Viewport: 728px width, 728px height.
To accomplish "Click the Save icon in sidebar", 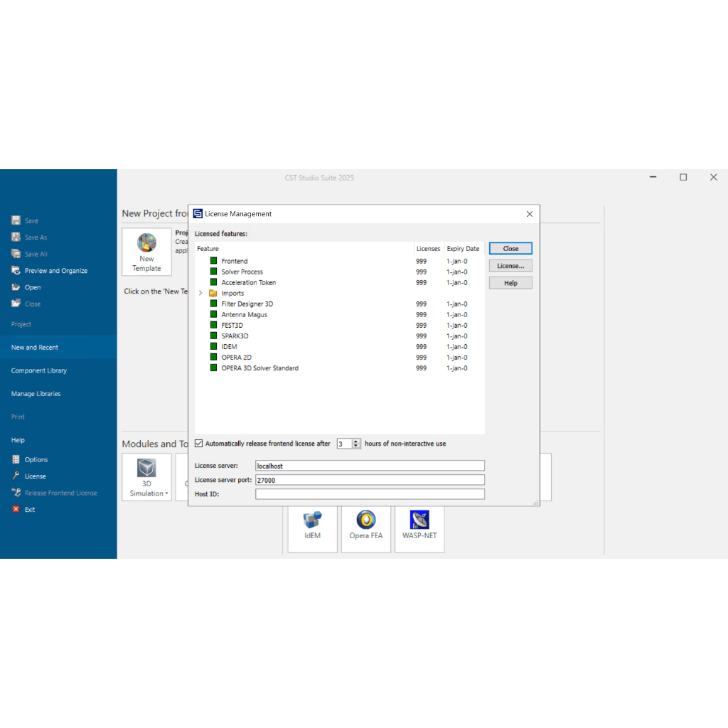I will pyautogui.click(x=16, y=220).
